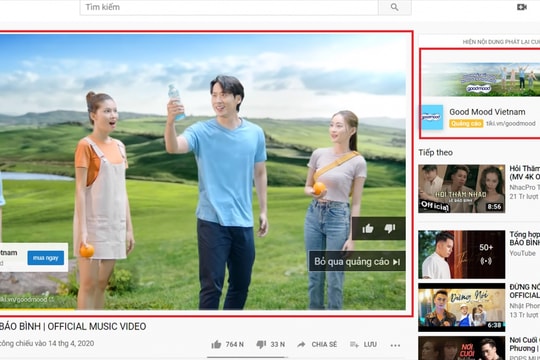The width and height of the screenshot is (540, 360).
Task: Play Hỏi Thăm Nhau video thumbnail
Action: coord(461,188)
